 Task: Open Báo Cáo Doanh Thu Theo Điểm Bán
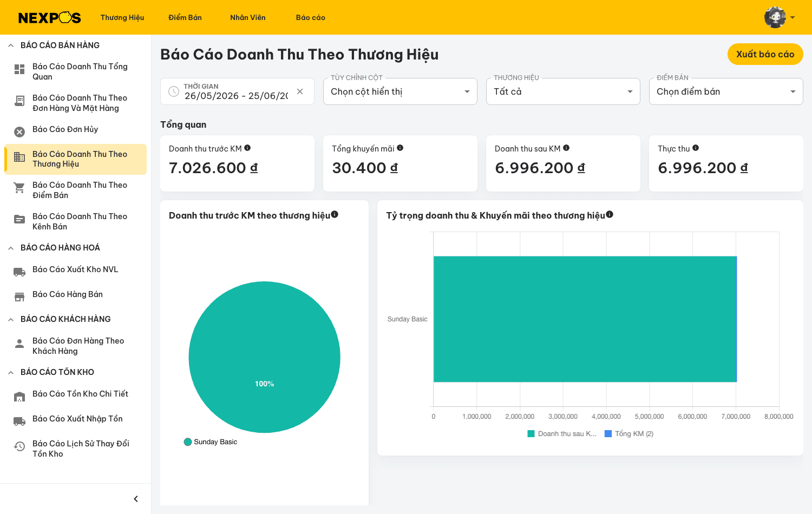coord(75,190)
